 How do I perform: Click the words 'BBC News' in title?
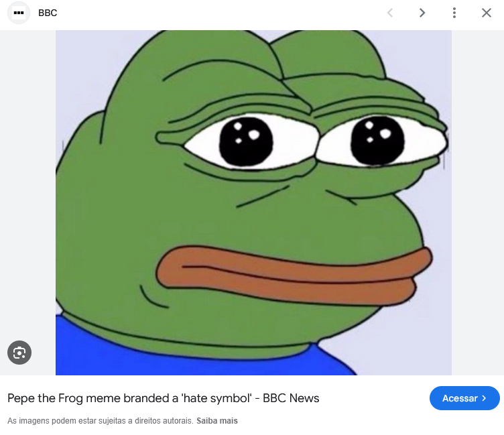(x=291, y=398)
